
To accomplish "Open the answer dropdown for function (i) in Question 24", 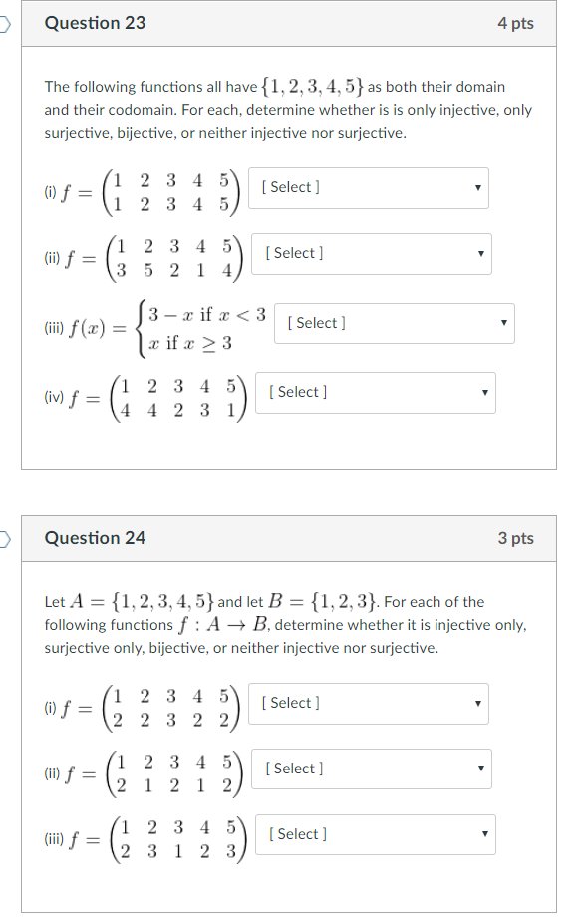I will click(369, 704).
